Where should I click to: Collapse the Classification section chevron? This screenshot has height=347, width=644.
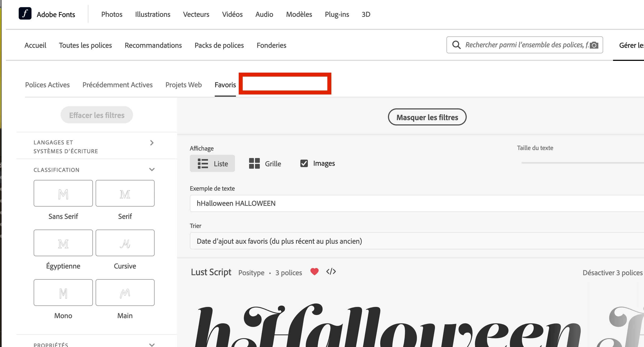tap(152, 169)
